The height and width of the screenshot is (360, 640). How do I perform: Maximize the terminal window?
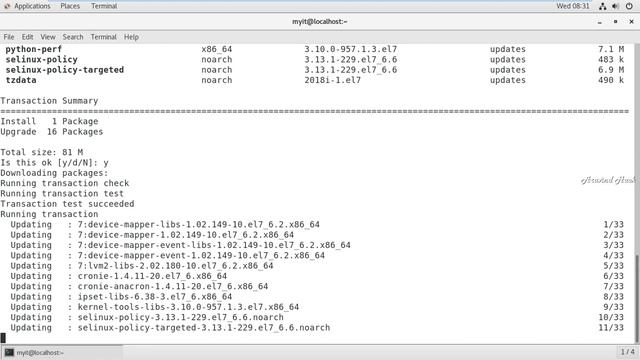pos(616,22)
